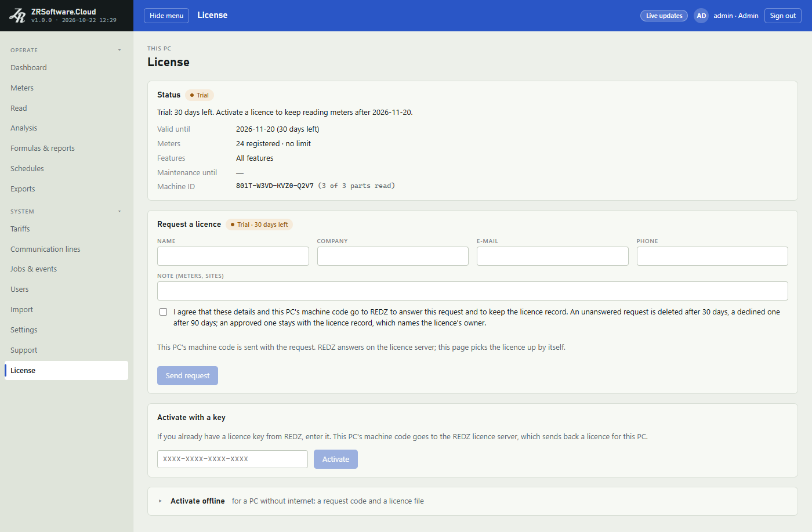The width and height of the screenshot is (812, 532).
Task: Click the 'THIS PC' breadcrumb text
Action: (x=159, y=49)
